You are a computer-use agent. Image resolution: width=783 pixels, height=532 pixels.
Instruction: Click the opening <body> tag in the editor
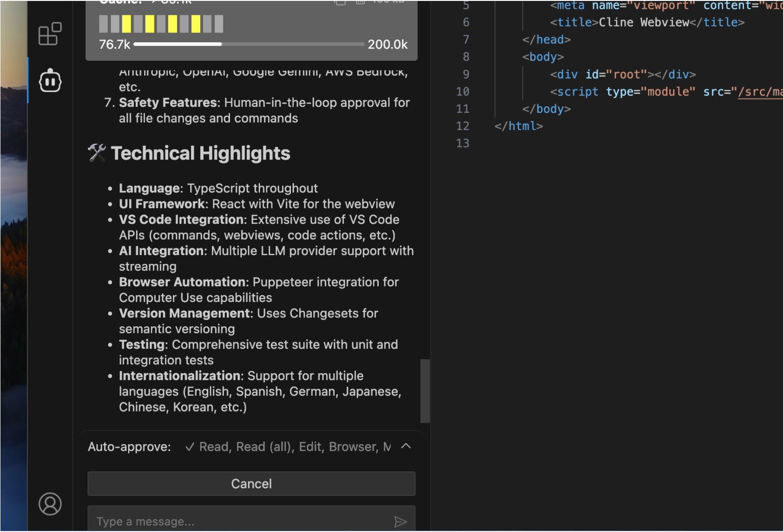[x=543, y=57]
